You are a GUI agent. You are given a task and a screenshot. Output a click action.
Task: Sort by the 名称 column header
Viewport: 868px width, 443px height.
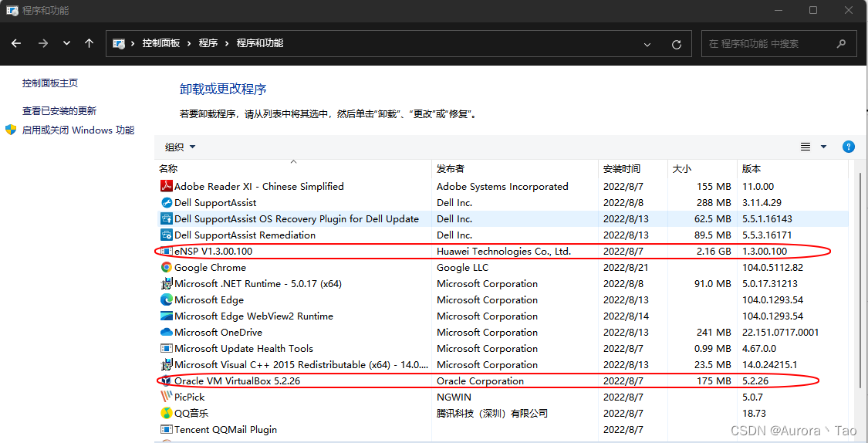point(293,168)
